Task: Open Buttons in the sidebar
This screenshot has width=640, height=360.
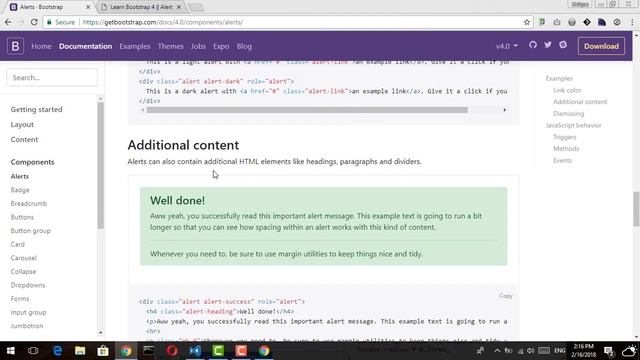Action: coord(22,217)
